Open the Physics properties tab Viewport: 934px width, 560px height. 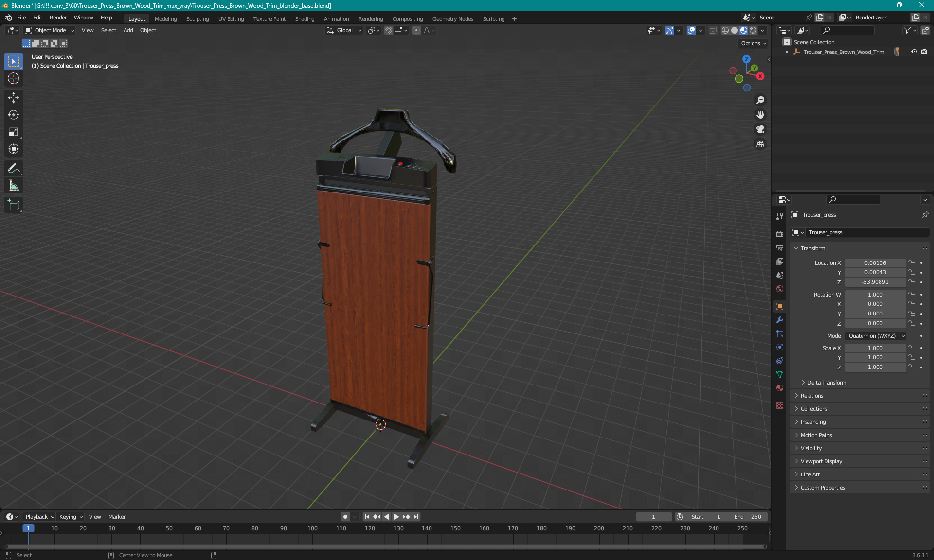pos(780,347)
